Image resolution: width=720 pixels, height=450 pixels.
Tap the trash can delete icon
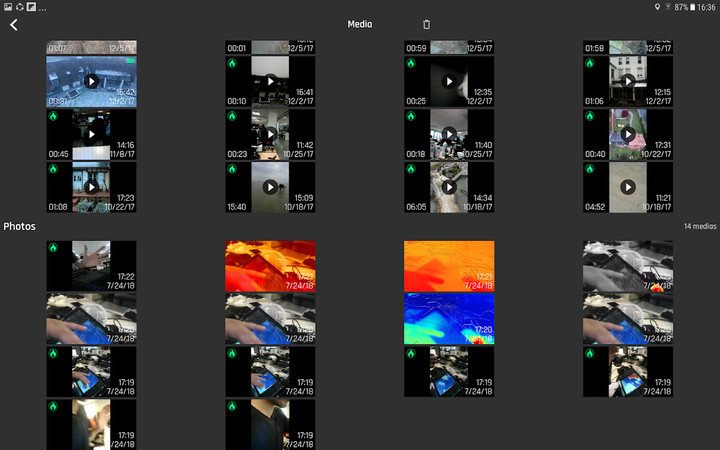427,24
